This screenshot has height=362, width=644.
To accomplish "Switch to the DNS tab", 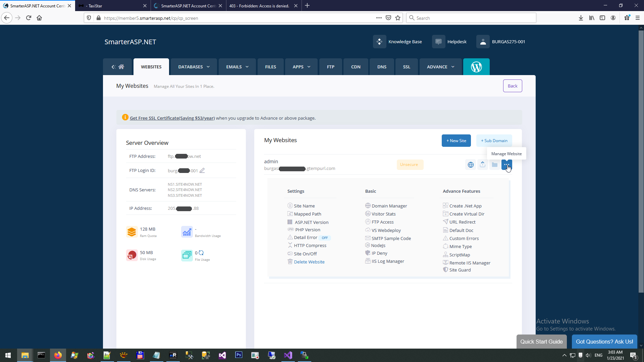I will tap(381, 67).
